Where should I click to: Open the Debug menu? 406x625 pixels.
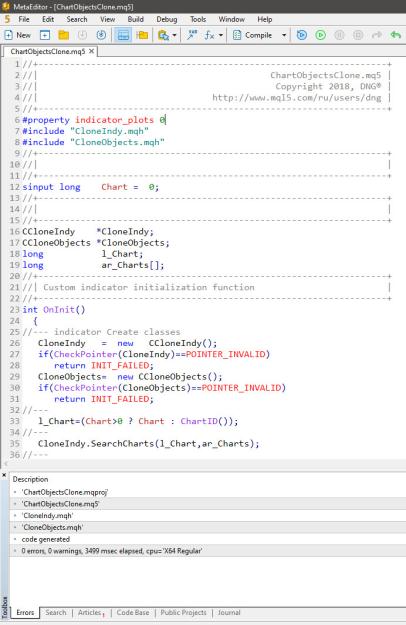tap(167, 19)
